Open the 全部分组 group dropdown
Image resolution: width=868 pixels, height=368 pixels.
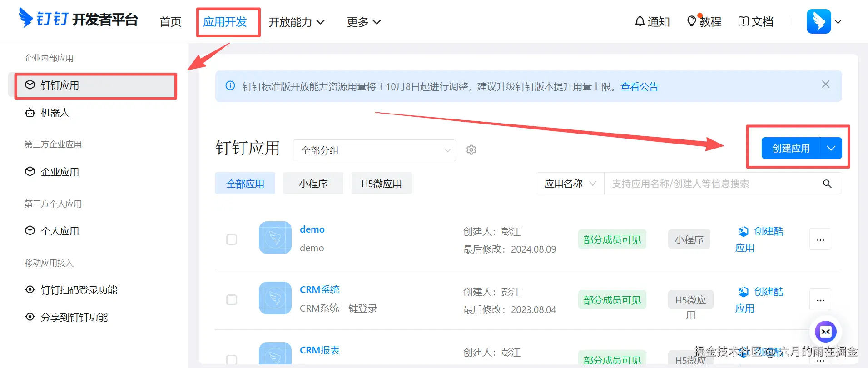point(375,150)
